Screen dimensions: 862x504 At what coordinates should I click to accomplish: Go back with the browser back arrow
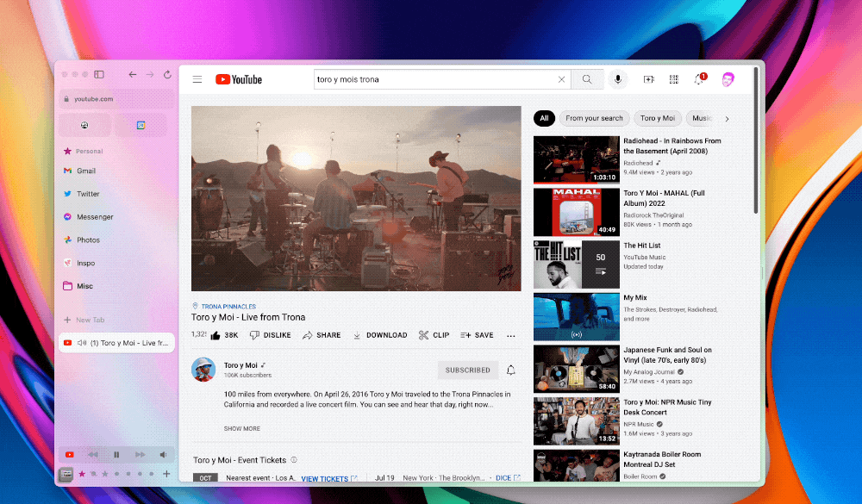(133, 74)
